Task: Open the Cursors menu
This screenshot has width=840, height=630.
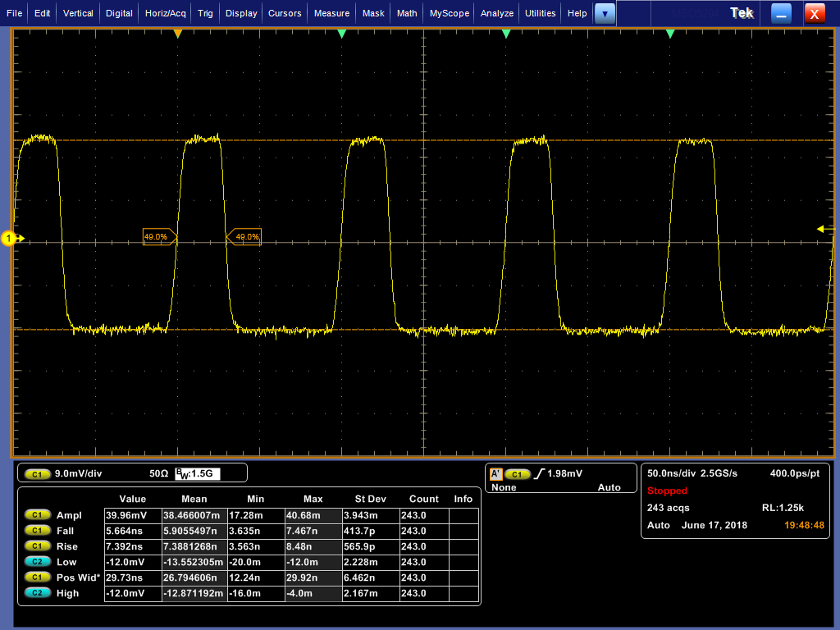Action: coord(285,13)
